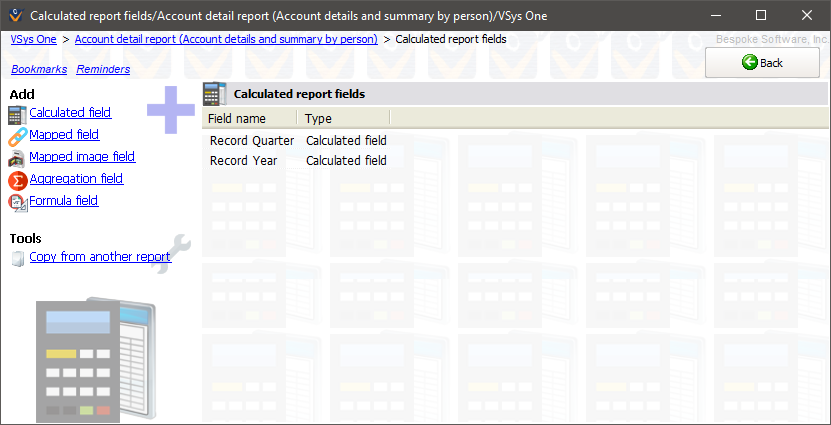This screenshot has height=425, width=831.
Task: Maximize the VSys One window
Action: tap(761, 15)
